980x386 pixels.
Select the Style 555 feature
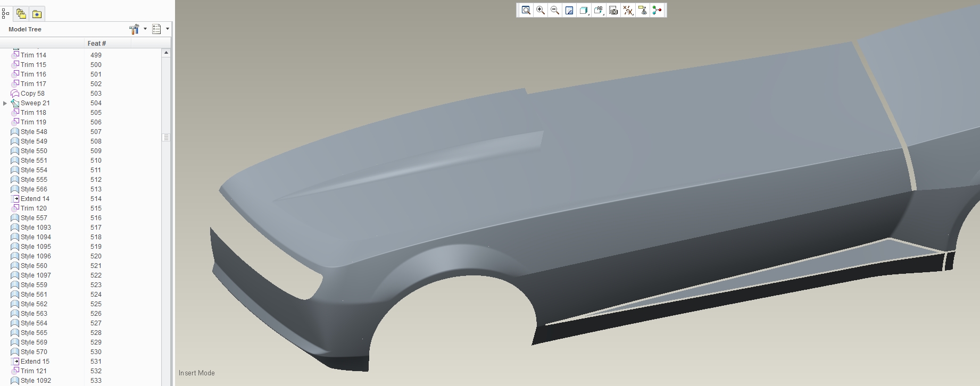29,180
